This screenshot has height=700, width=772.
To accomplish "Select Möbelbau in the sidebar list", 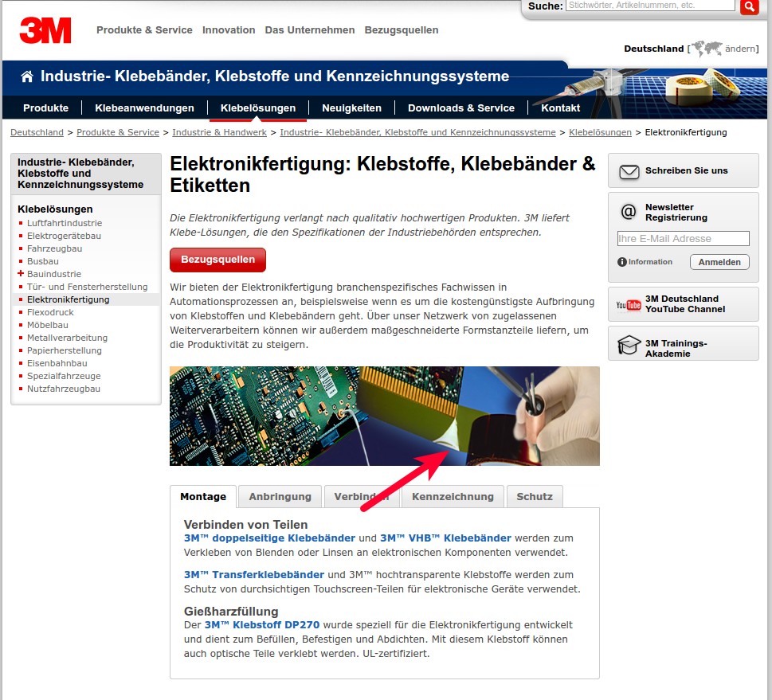I will 48,325.
